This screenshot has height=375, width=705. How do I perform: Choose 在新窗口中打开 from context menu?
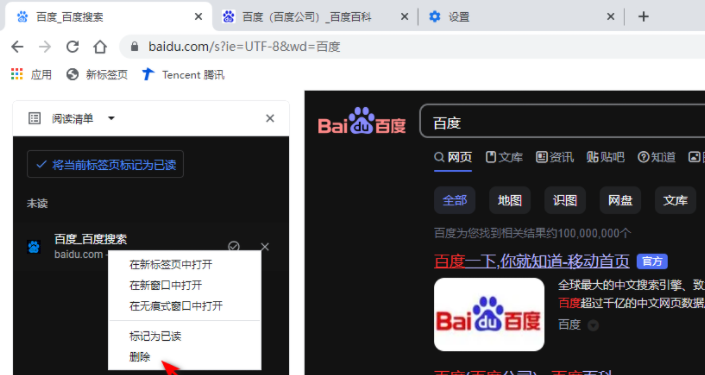tap(184, 285)
